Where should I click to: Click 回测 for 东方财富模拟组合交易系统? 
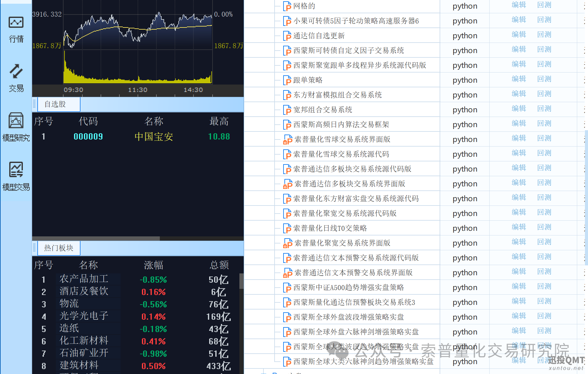click(x=544, y=94)
